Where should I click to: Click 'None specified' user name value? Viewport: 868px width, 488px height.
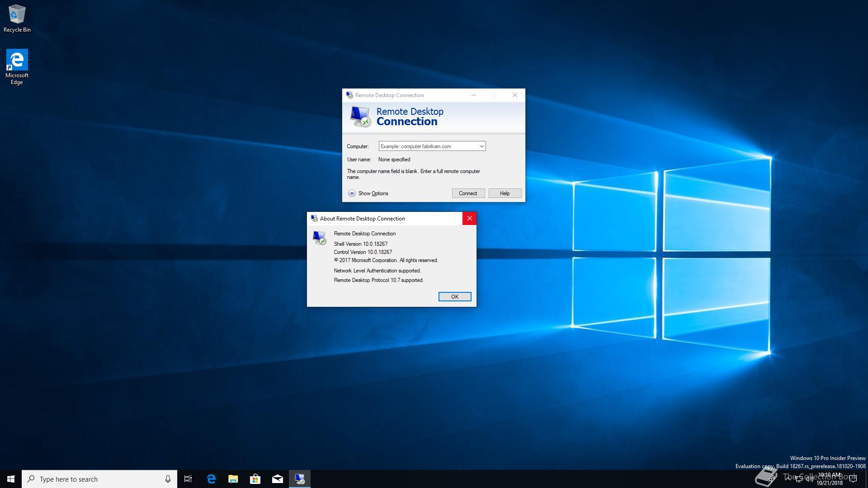point(394,160)
